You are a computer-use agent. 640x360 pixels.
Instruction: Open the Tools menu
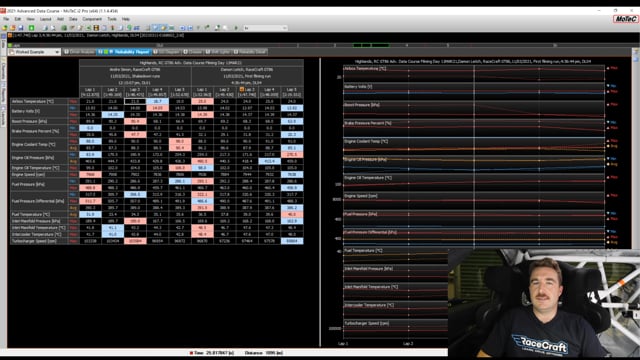tap(112, 19)
